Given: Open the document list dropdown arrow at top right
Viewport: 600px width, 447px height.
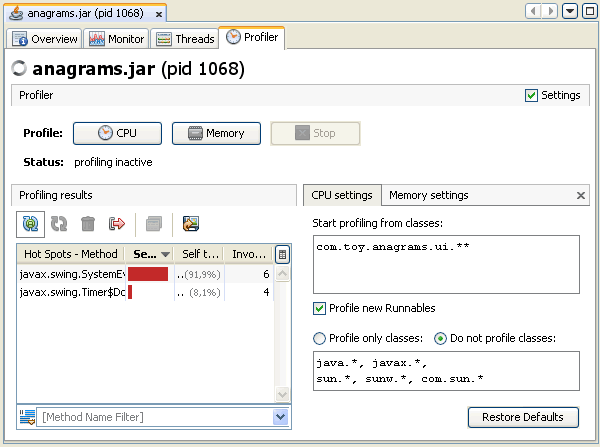Looking at the screenshot, I should 569,11.
